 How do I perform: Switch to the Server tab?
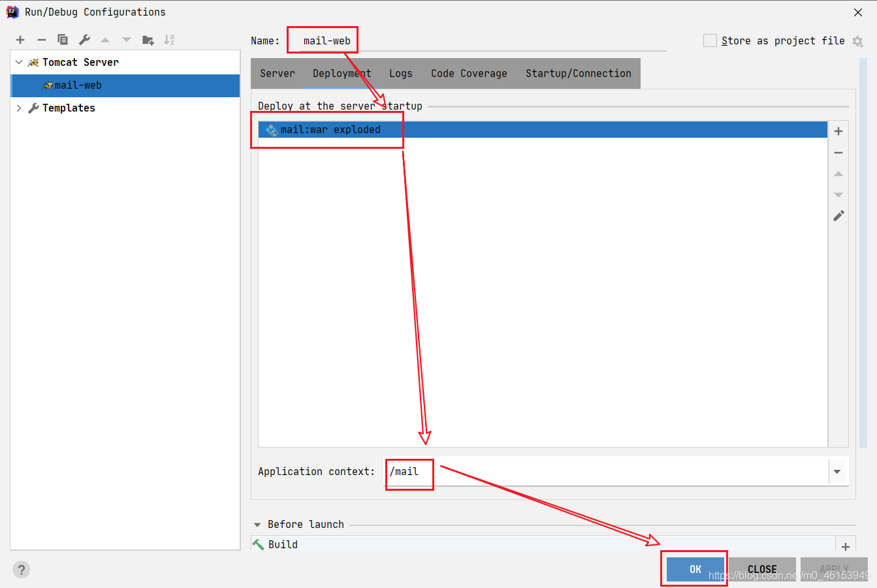coord(278,73)
